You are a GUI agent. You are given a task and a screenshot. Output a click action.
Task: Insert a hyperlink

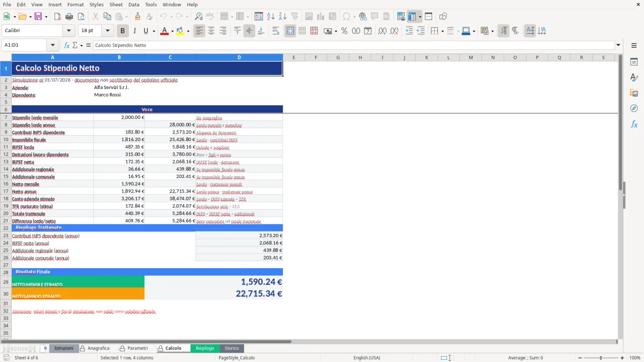click(x=363, y=17)
